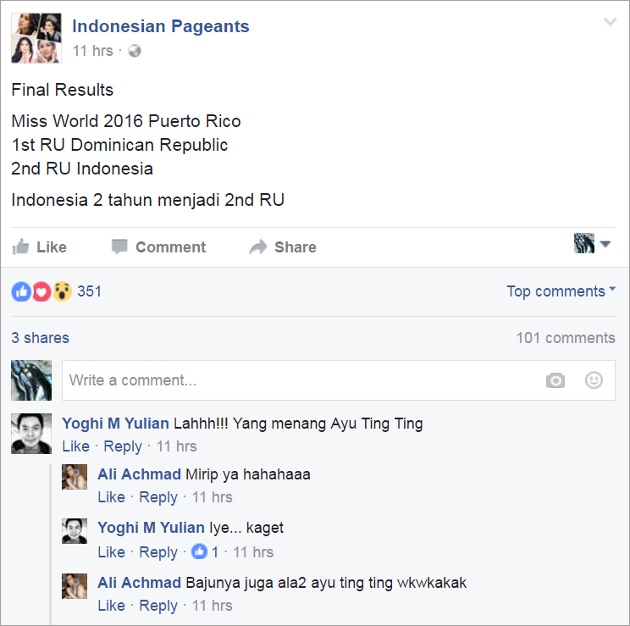Screen dimensions: 630x626
Task: Open the post options chevron menu
Action: click(x=610, y=22)
